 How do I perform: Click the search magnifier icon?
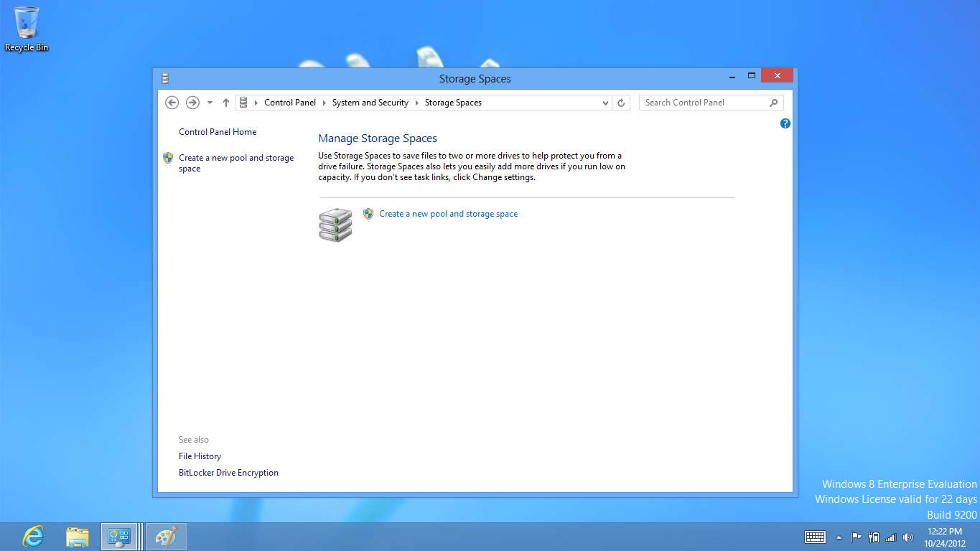(x=774, y=103)
